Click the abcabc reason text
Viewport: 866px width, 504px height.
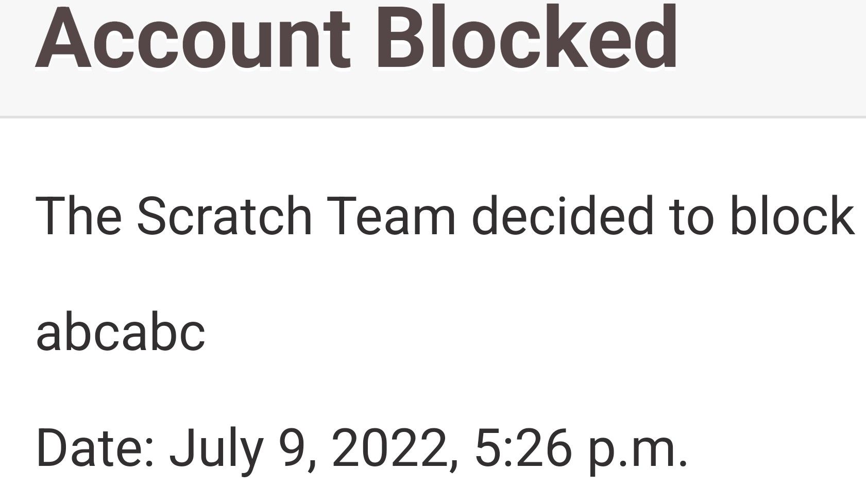pos(121,332)
